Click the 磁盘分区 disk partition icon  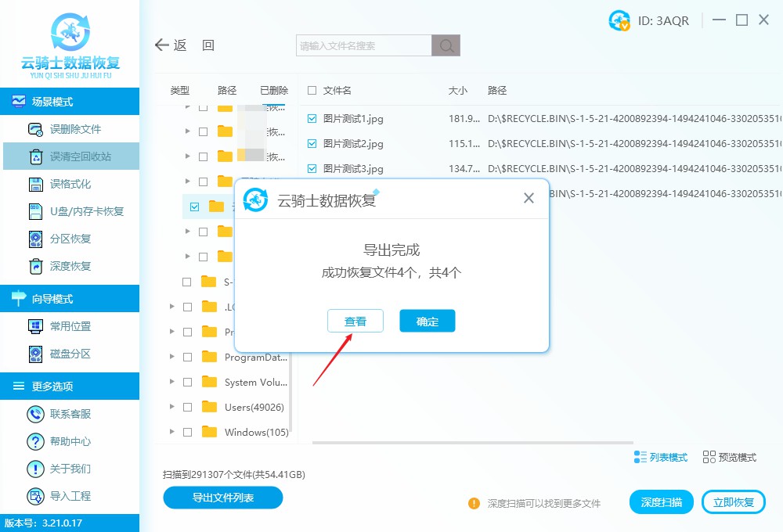click(x=35, y=354)
